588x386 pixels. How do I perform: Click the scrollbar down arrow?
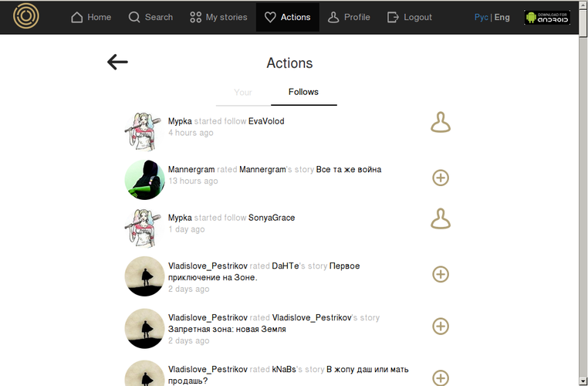(x=583, y=382)
